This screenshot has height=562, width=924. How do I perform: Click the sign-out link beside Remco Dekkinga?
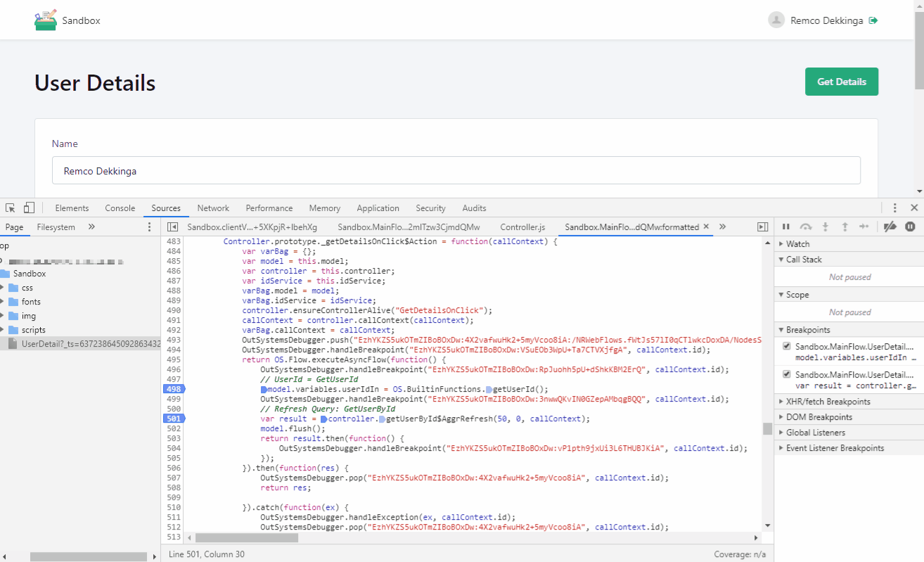tap(873, 20)
